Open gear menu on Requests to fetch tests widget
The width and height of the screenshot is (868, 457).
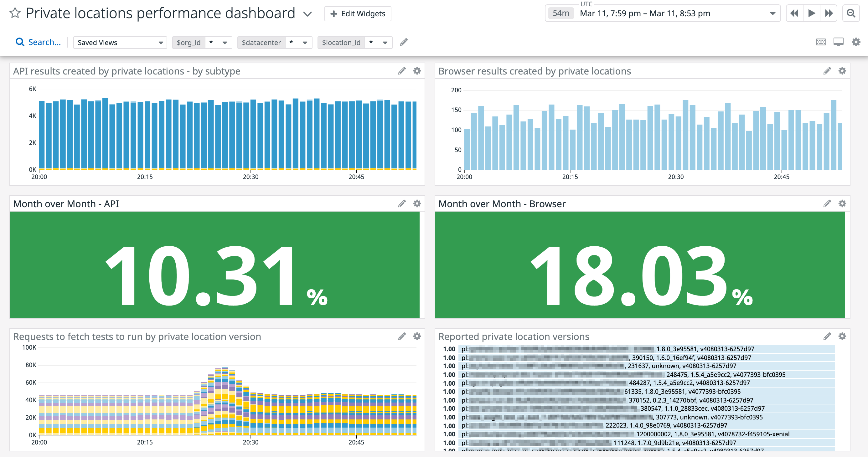tap(417, 336)
